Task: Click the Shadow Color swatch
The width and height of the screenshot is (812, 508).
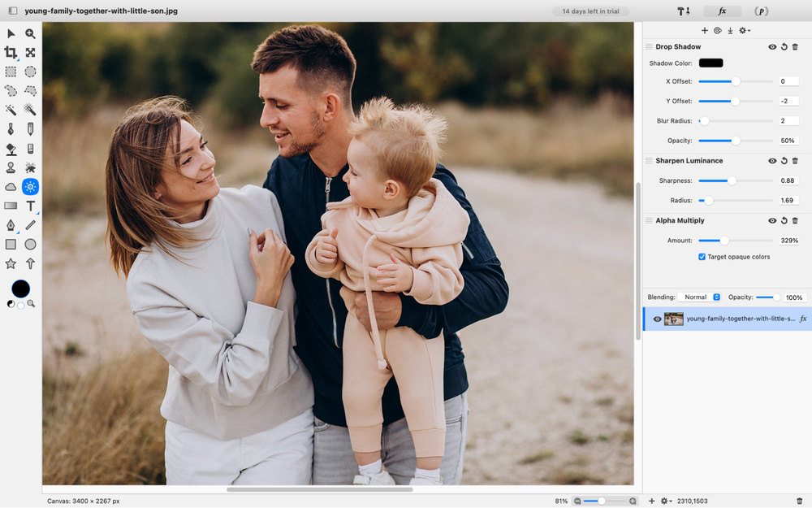Action: click(710, 63)
